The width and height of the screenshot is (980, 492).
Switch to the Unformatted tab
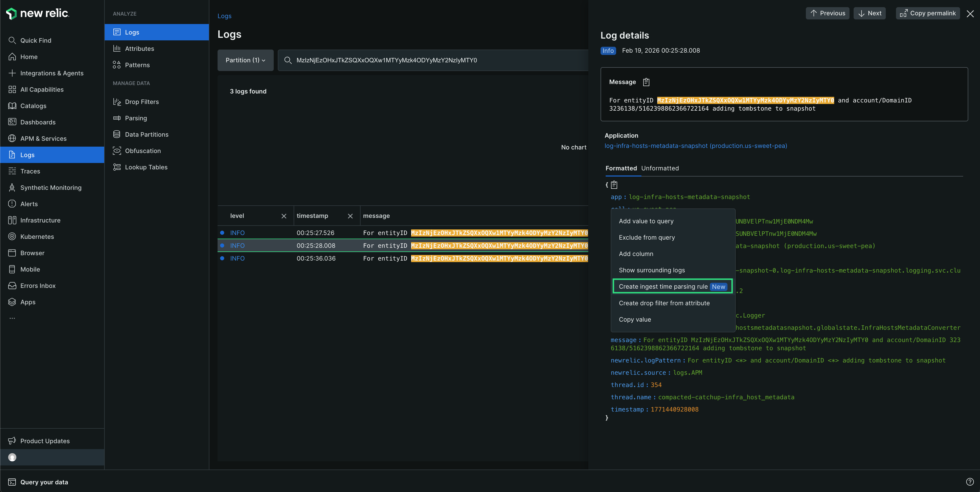pos(660,168)
